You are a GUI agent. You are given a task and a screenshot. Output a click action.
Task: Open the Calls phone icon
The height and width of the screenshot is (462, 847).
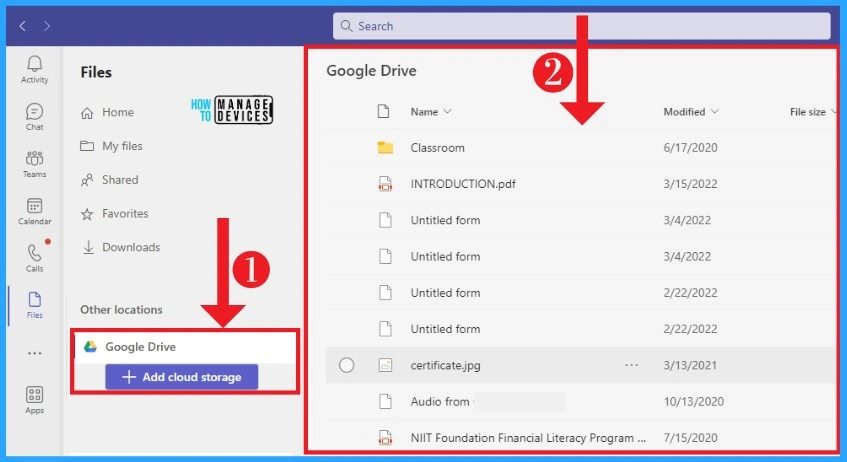pos(35,253)
